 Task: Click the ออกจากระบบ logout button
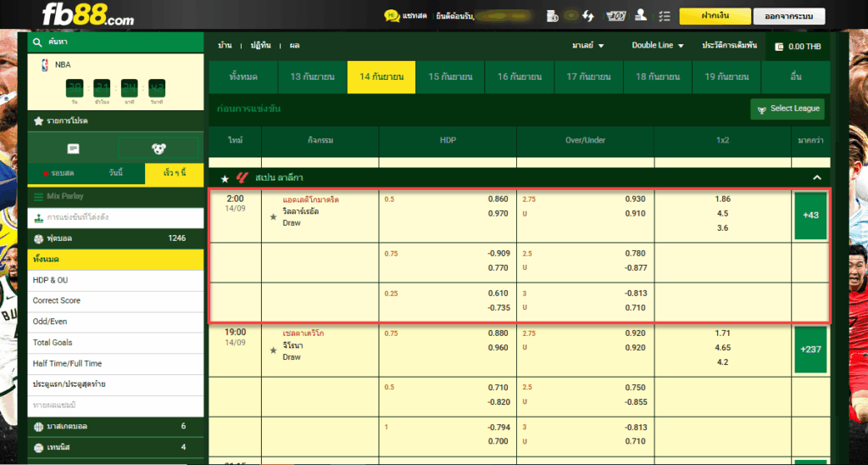789,16
